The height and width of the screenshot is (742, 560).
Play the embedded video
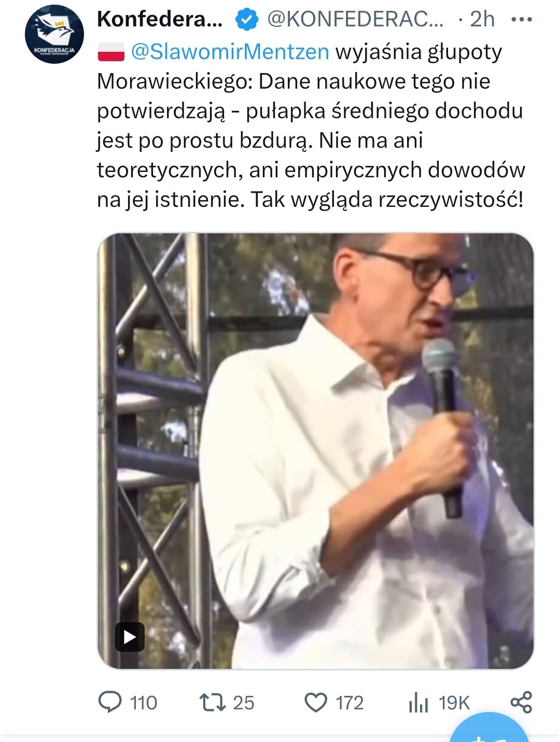point(130,637)
